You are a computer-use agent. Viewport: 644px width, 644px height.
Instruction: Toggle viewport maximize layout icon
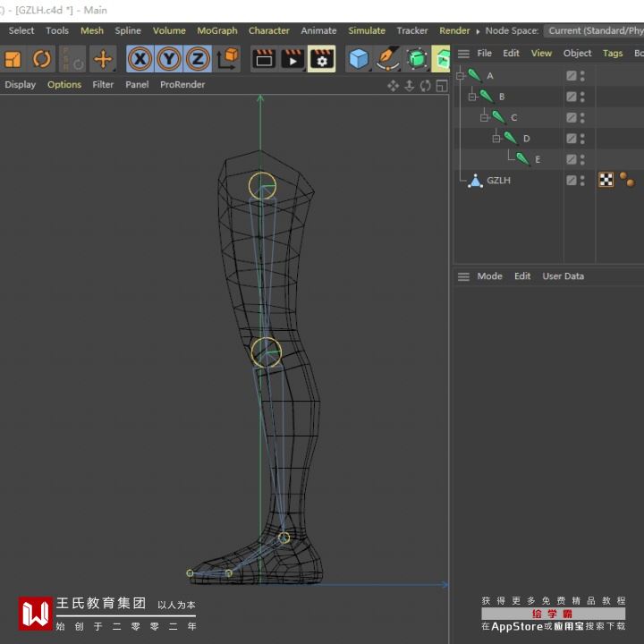point(442,86)
